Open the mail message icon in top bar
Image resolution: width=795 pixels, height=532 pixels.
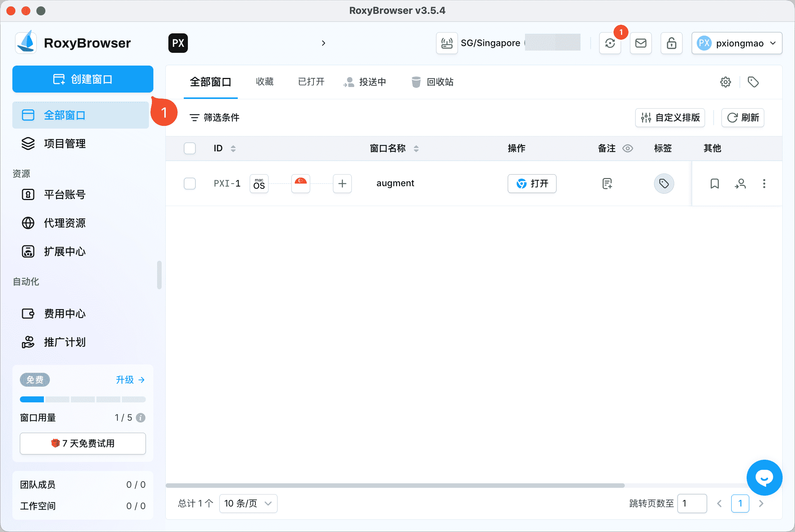point(640,43)
